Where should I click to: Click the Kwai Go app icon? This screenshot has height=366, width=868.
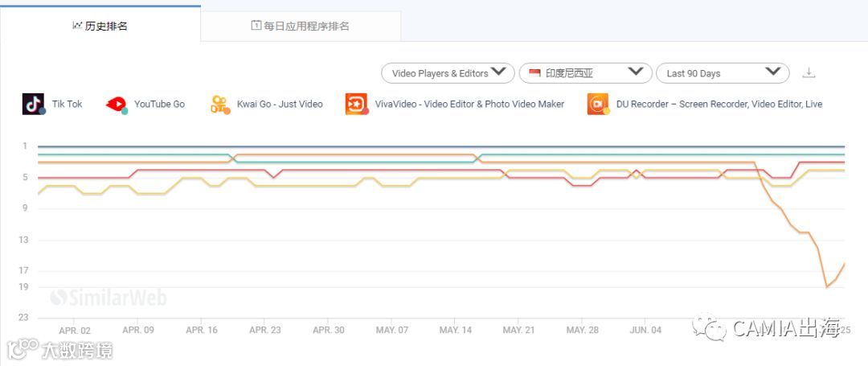point(219,104)
